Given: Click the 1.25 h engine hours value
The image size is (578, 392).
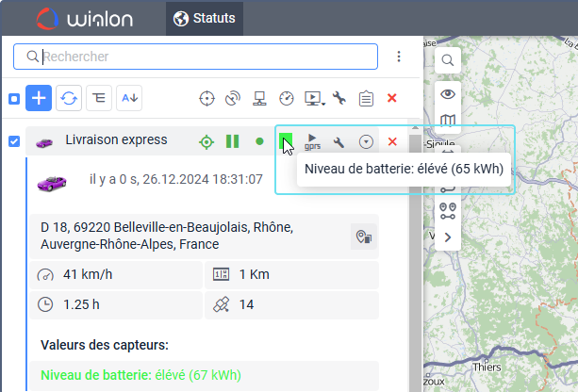Looking at the screenshot, I should coord(81,304).
